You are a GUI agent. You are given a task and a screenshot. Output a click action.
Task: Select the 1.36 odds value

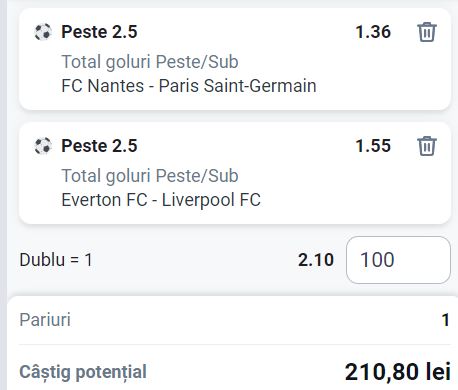[373, 32]
